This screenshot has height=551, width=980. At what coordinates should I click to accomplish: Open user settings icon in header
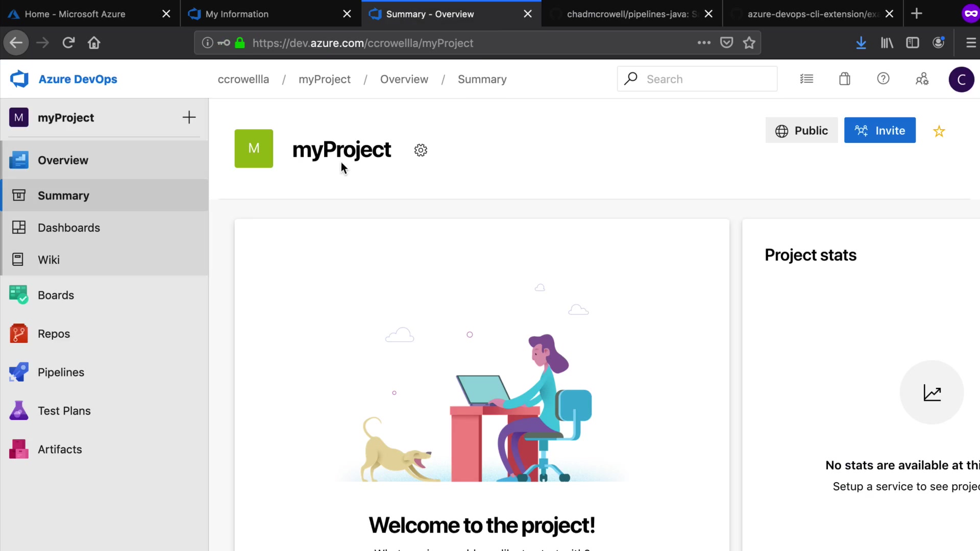tap(922, 79)
